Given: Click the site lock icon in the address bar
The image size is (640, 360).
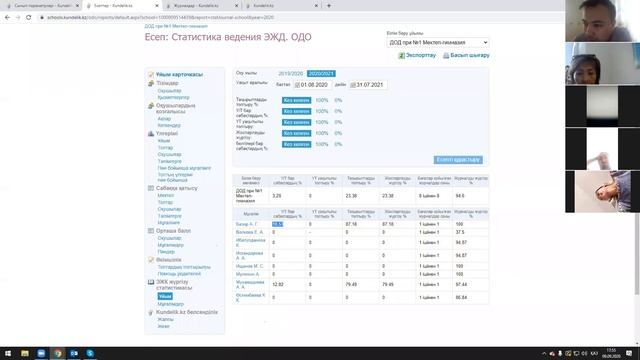Looking at the screenshot, I should pos(41,18).
